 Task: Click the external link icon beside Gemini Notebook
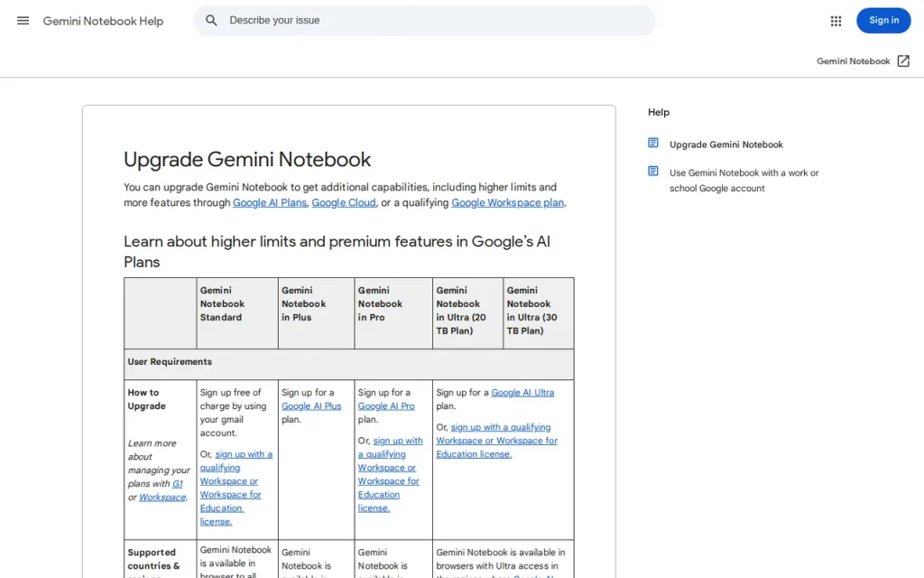click(x=903, y=61)
